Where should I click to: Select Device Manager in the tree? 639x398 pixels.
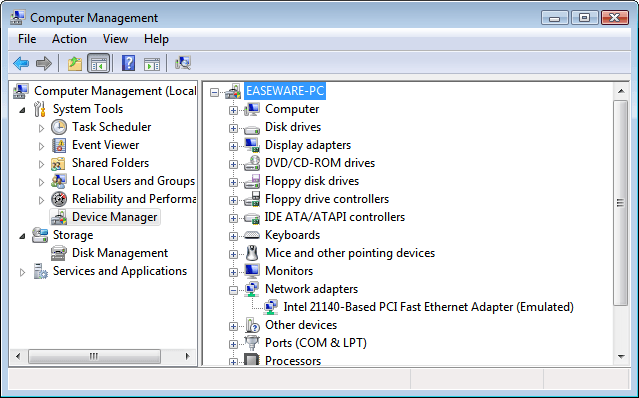click(x=115, y=217)
